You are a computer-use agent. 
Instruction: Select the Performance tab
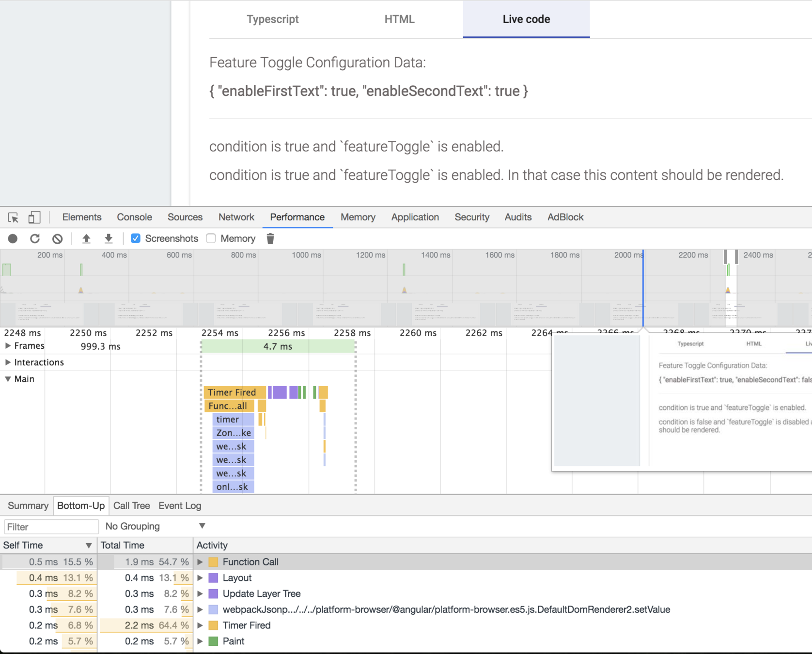point(297,218)
